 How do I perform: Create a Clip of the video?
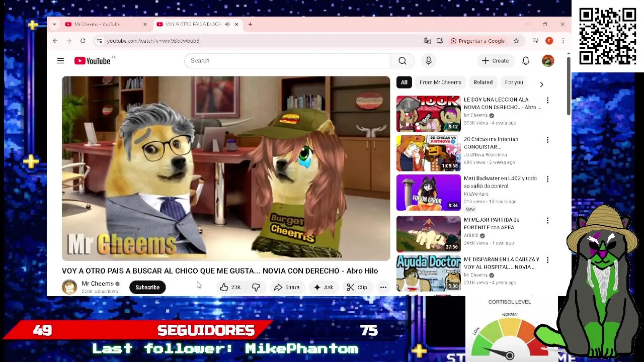(357, 288)
